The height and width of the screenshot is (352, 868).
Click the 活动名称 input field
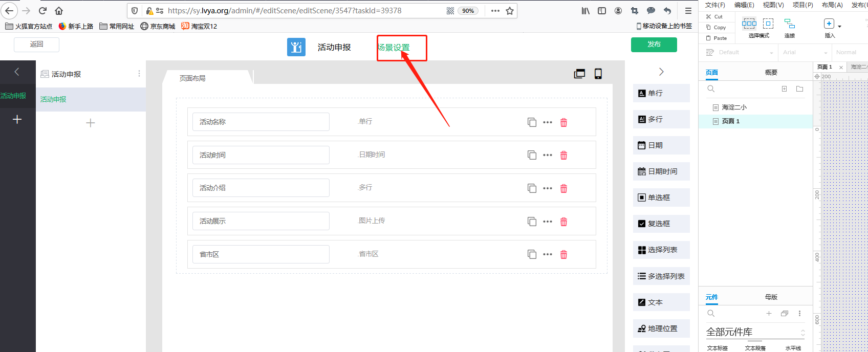point(261,122)
